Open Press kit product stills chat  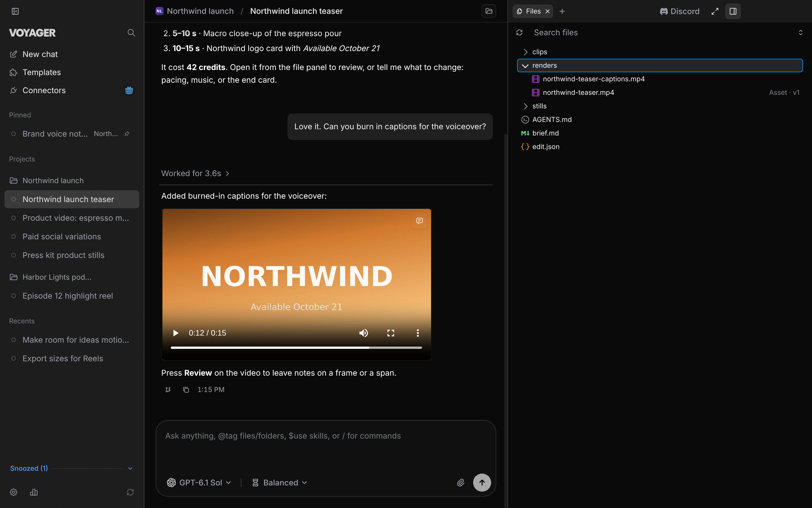(72, 255)
